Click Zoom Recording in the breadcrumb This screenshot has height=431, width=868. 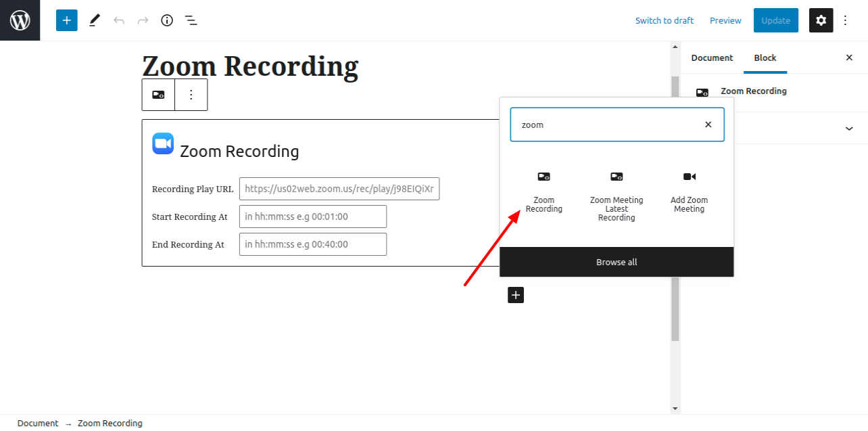coord(110,423)
